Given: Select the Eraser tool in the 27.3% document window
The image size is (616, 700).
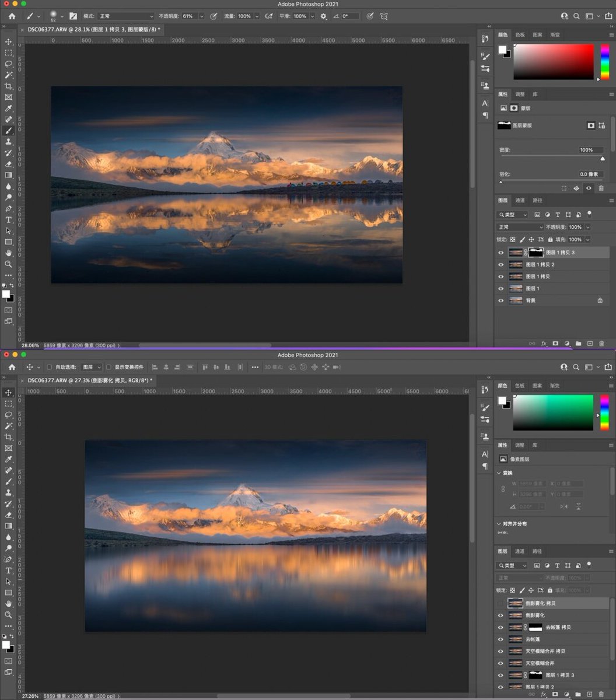Looking at the screenshot, I should (x=9, y=515).
